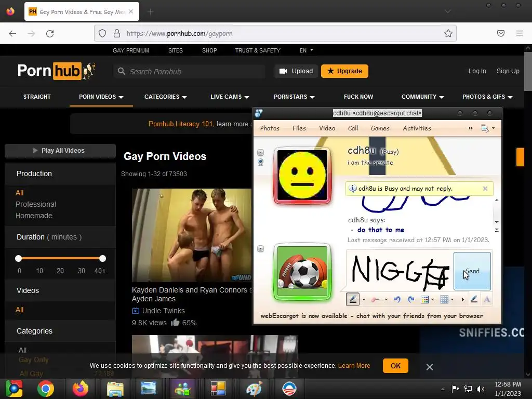Switch to text typing mode (A icon)
Screen dimensions: 532x399
pos(487,299)
